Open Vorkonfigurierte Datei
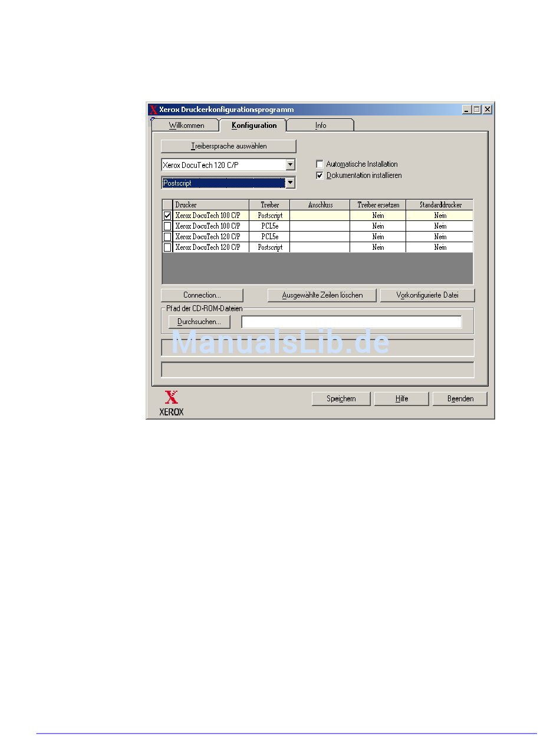560x746 pixels. 427,295
